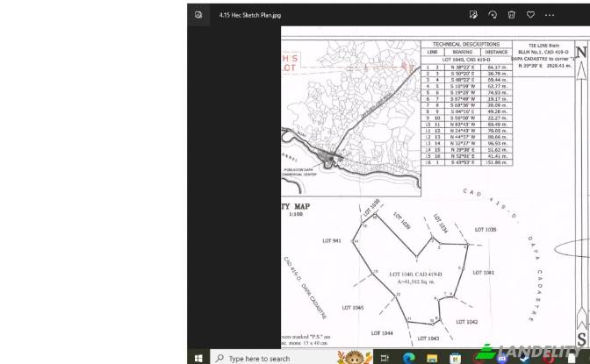The image size is (590, 364).
Task: Delete the image with trash icon
Action: (x=512, y=15)
